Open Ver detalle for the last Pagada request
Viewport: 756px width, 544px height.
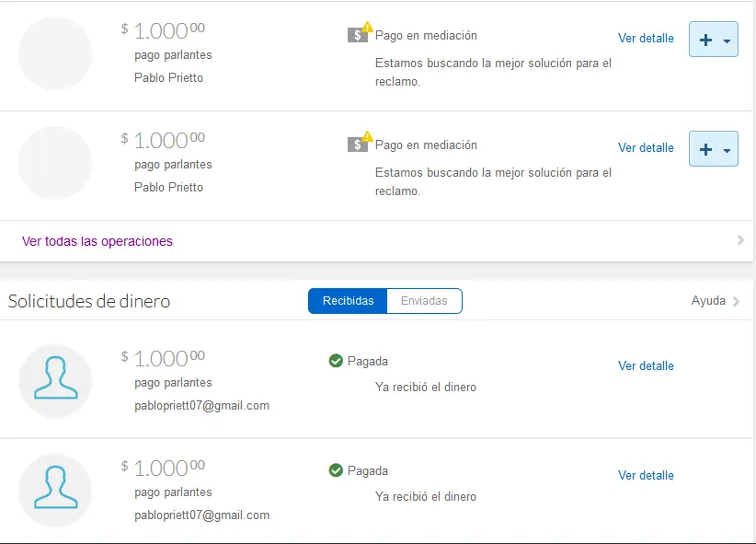pyautogui.click(x=646, y=476)
